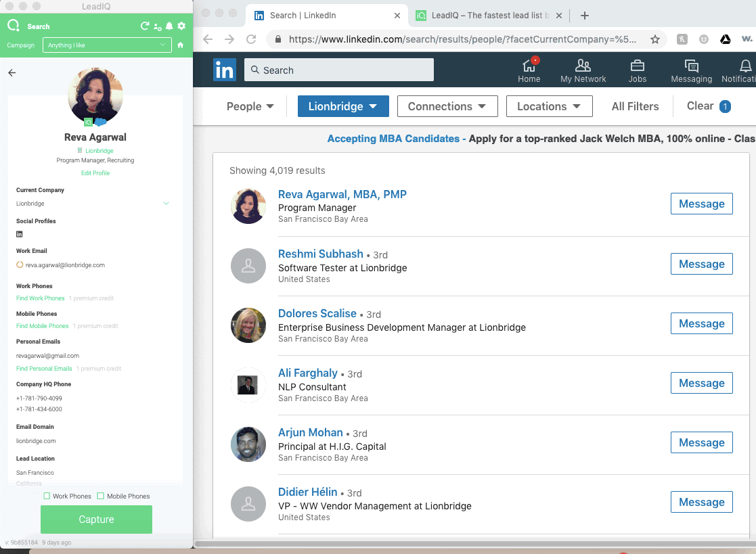Open LeadIQ settings gear
The width and height of the screenshot is (756, 554).
[x=181, y=26]
